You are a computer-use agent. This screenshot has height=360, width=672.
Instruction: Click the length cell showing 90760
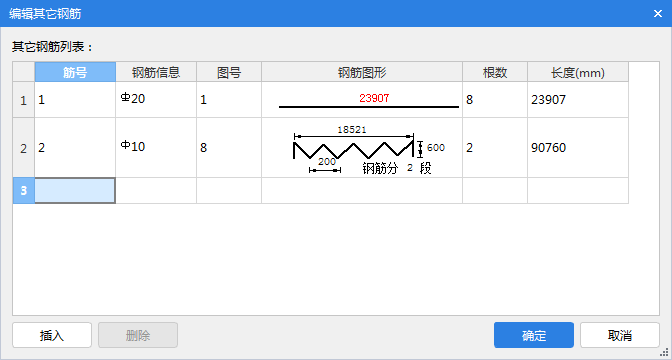578,148
